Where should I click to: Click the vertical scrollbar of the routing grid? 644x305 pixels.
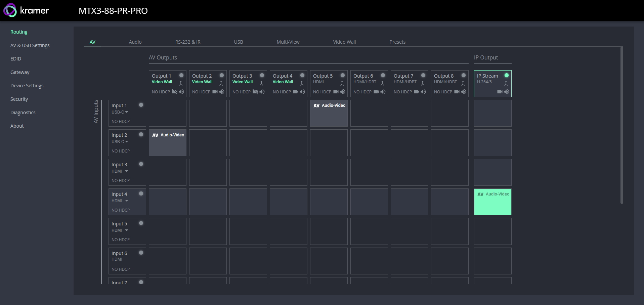coord(621,125)
